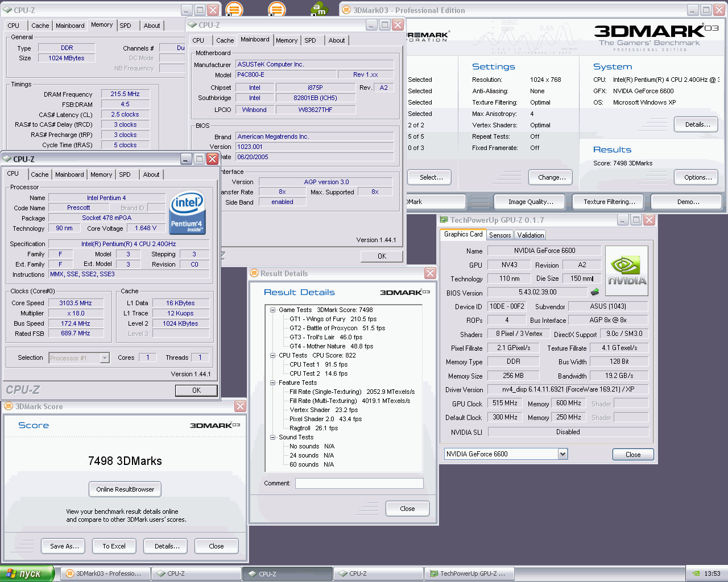Select the 60 sounds N/A row

pyautogui.click(x=312, y=464)
